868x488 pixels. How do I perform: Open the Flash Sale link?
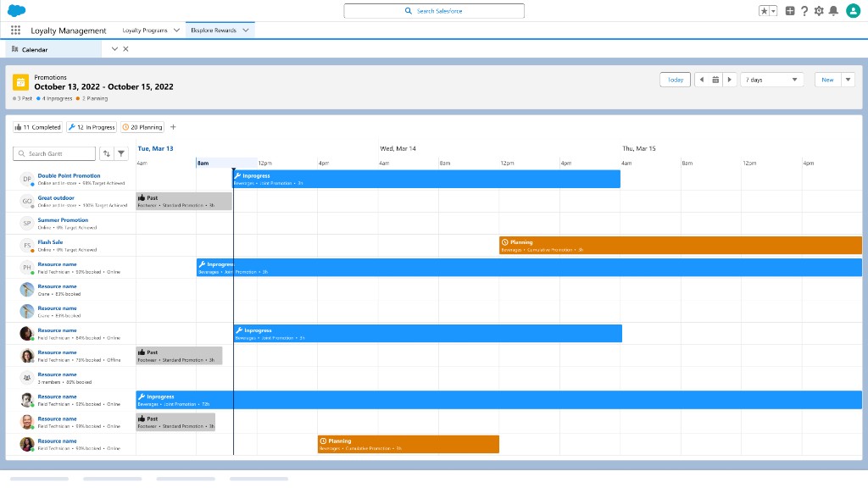point(50,241)
